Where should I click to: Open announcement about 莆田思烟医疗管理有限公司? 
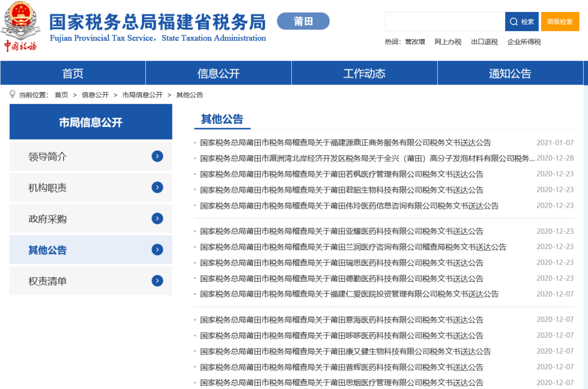click(341, 382)
